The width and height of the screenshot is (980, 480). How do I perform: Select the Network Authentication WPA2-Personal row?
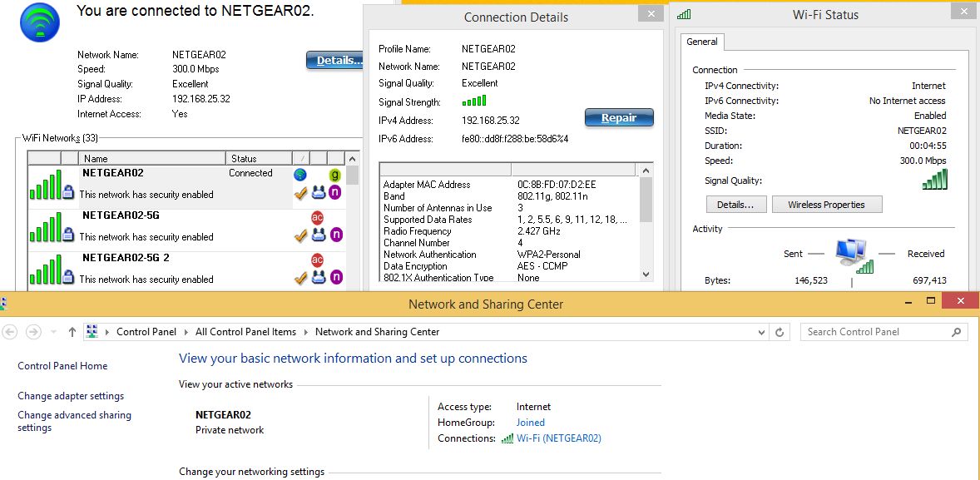click(509, 255)
